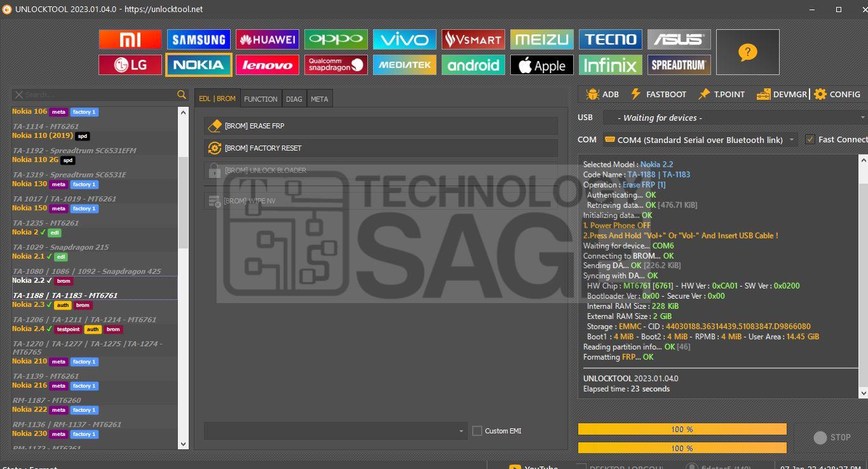Select the Xiaomi Mi brand logo
Viewport: 868px width, 469px height.
[x=130, y=39]
